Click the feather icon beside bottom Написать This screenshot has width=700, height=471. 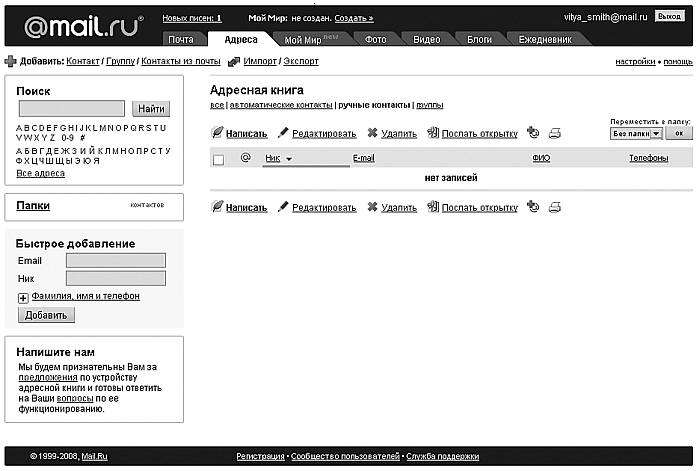217,207
